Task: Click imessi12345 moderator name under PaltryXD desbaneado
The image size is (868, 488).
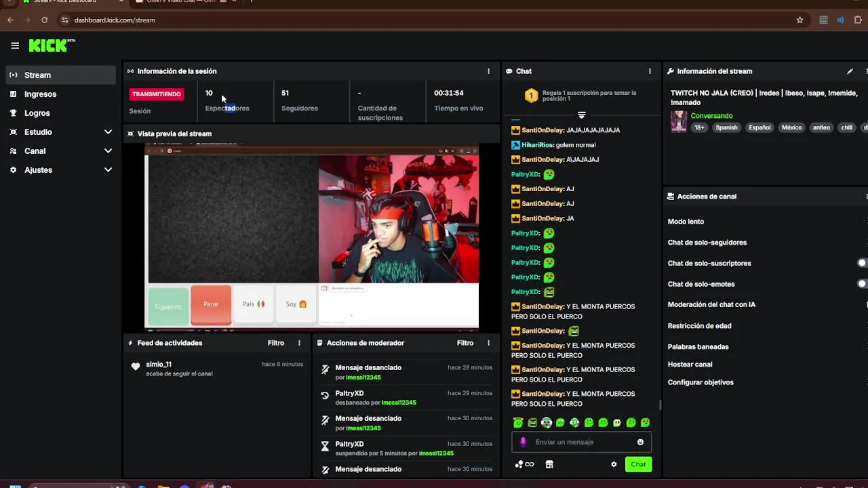Action: 399,403
